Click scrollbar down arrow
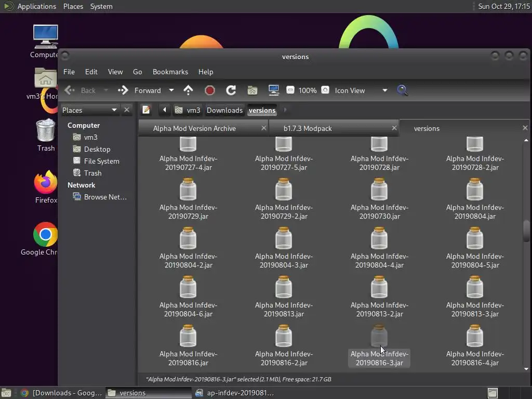Screen dimensions: 532x399 point(526,369)
